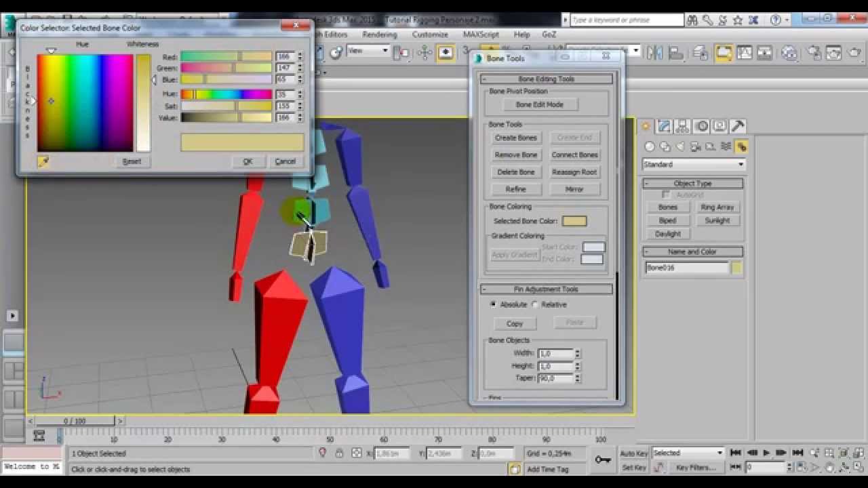Viewport: 868px width, 488px height.
Task: Select the Shapes category icon
Action: (x=665, y=146)
